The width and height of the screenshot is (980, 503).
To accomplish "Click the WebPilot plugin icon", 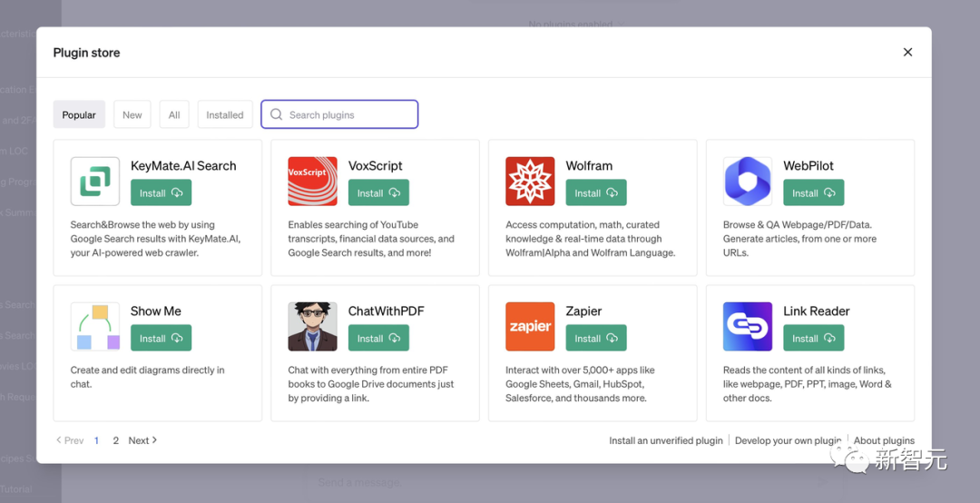I will pos(748,182).
